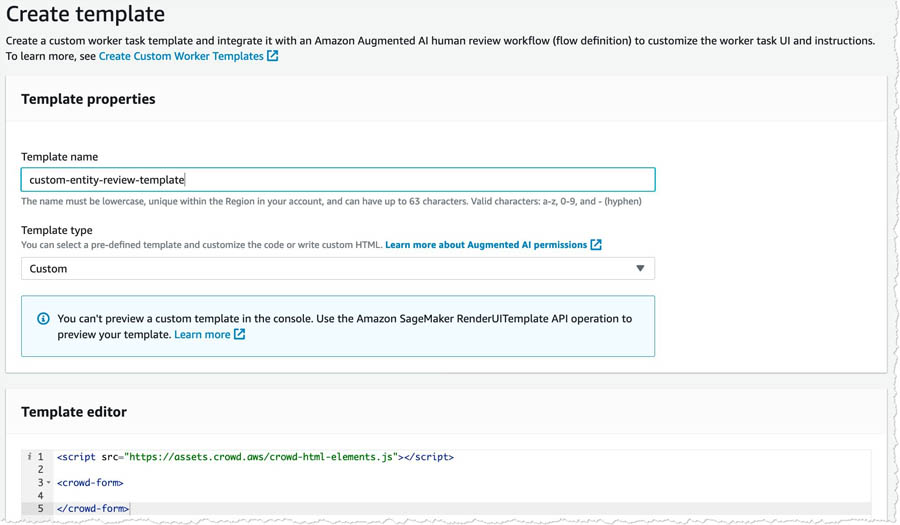Click the closing crowd-form tag on line 5
This screenshot has height=525, width=900.
pos(93,508)
